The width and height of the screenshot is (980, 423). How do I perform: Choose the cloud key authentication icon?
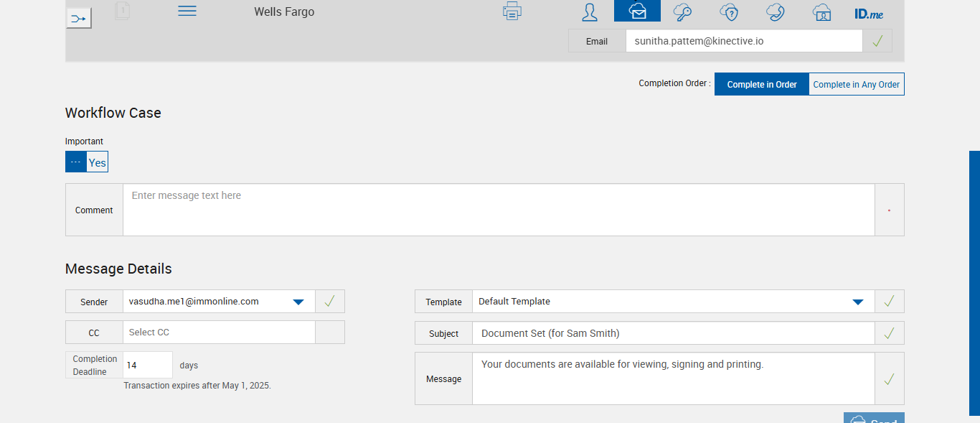(x=683, y=11)
